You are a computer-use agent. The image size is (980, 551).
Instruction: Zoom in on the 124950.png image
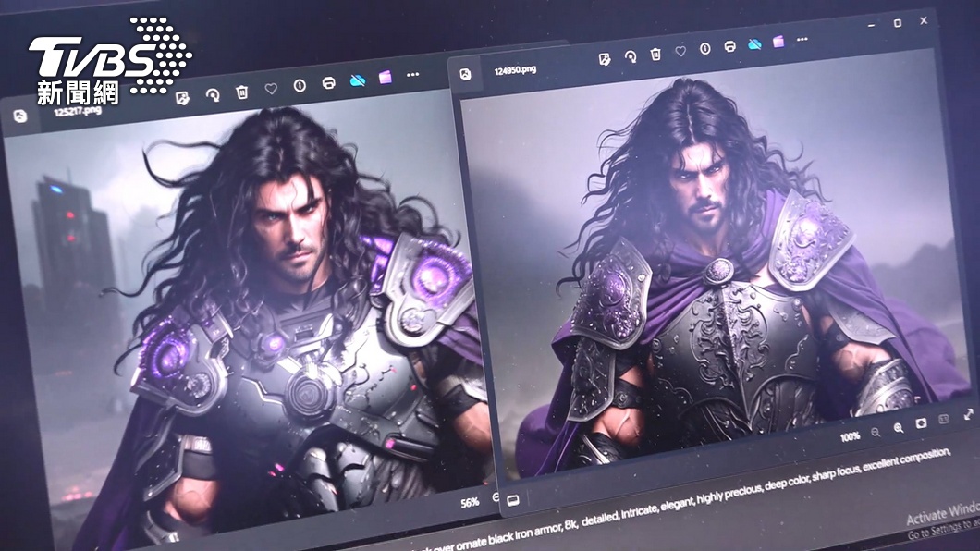898,428
